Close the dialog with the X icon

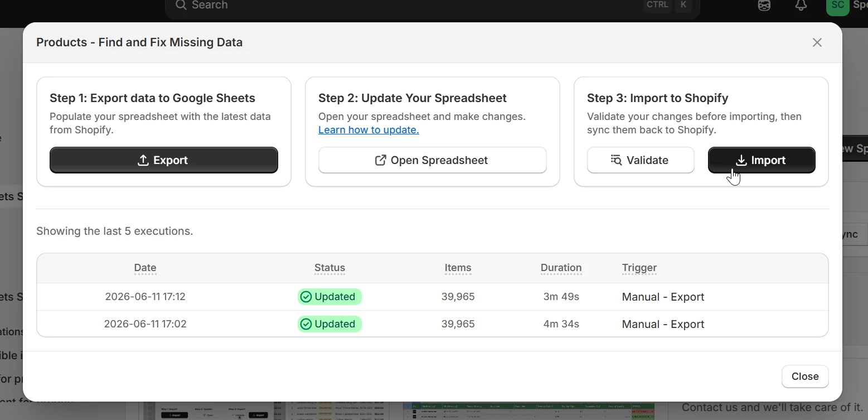(817, 42)
